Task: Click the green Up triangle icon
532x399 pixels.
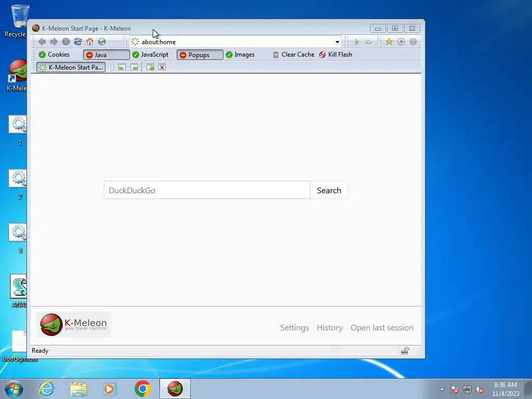Action: coord(368,42)
